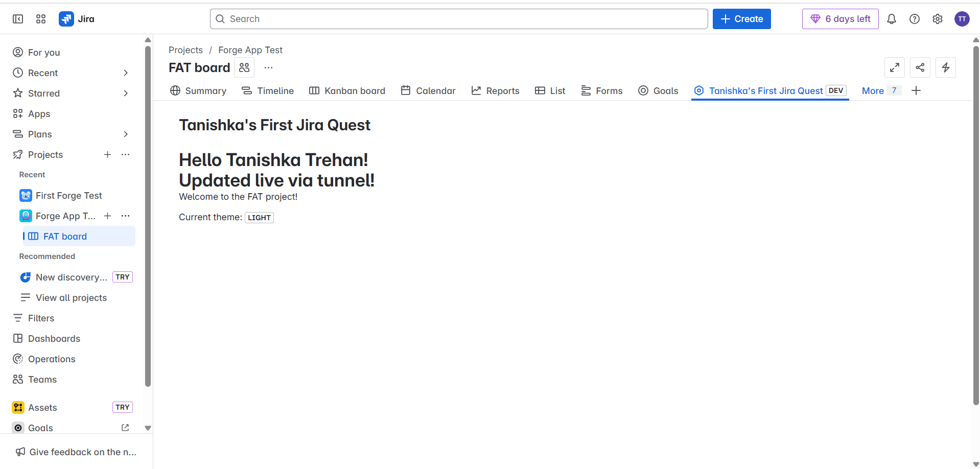Click the team members icon beside FAT board
Screen dimensions: 980x469
coord(244,67)
